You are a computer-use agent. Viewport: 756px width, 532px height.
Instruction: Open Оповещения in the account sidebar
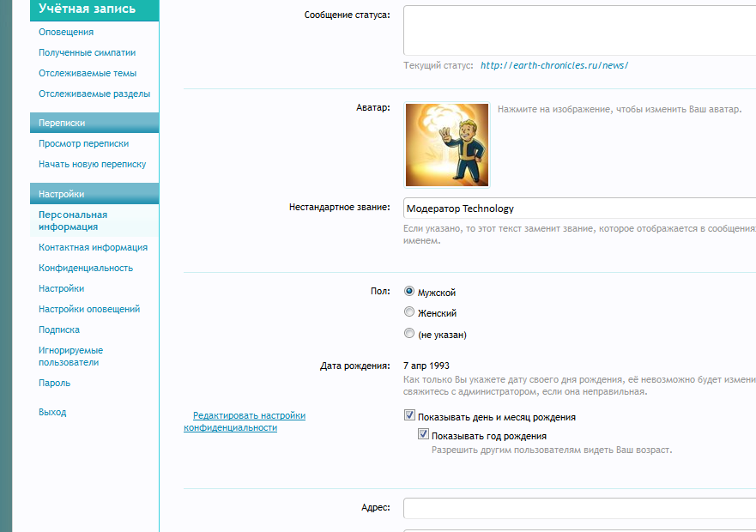coord(66,32)
